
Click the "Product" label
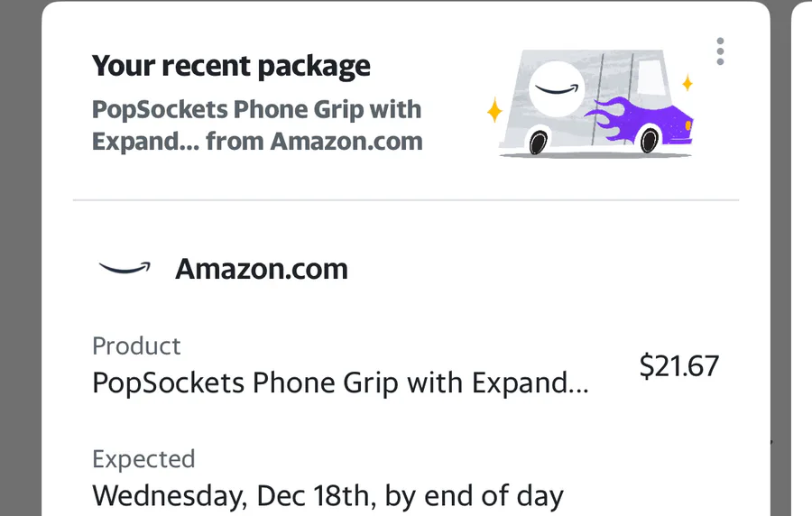(x=136, y=346)
